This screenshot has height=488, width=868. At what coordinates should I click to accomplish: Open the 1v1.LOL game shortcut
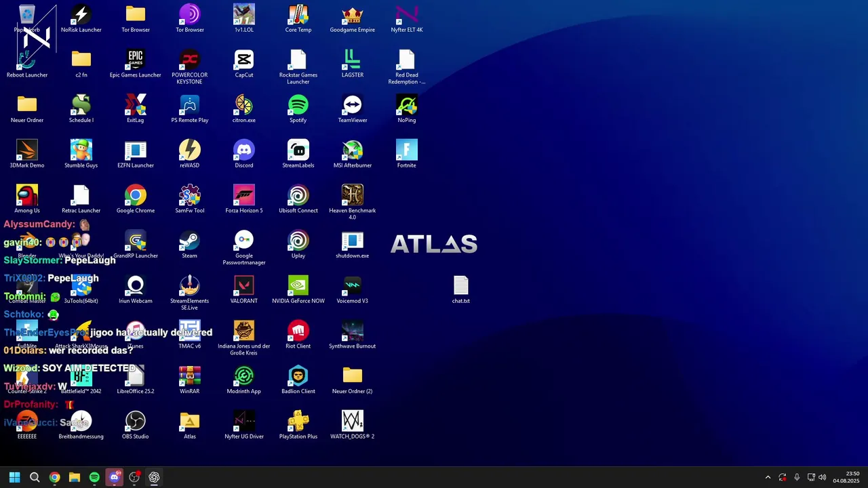[244, 18]
